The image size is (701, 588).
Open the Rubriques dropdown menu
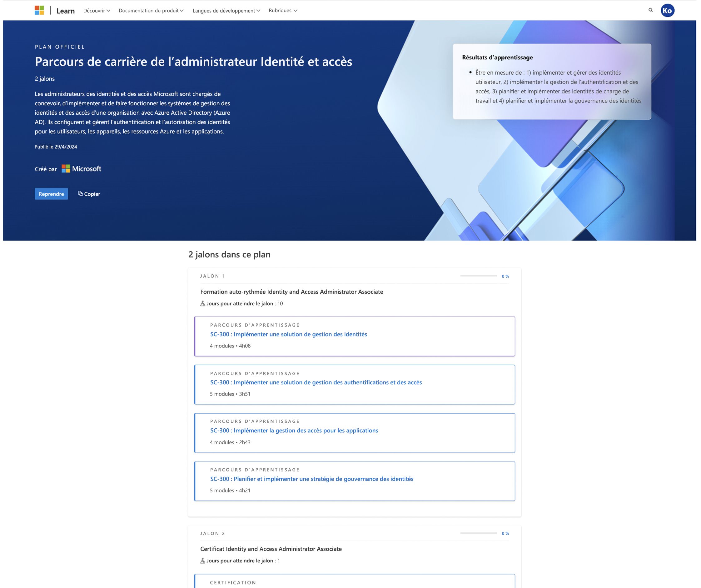pos(282,10)
